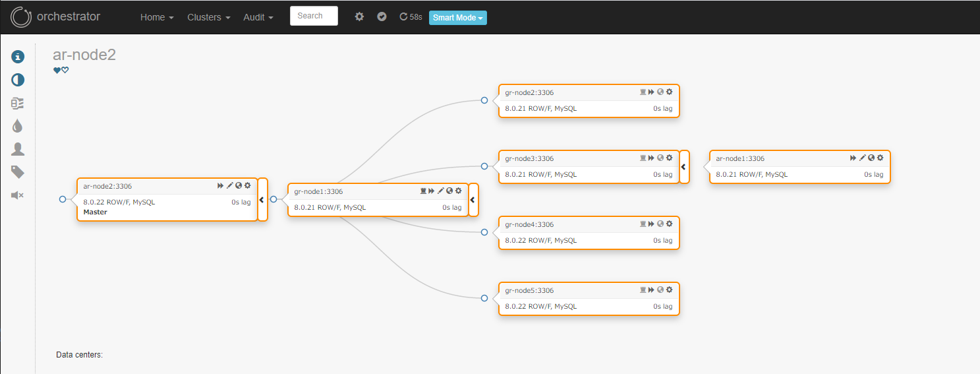The height and width of the screenshot is (374, 980).
Task: Click the tag icon in sidebar
Action: [18, 172]
